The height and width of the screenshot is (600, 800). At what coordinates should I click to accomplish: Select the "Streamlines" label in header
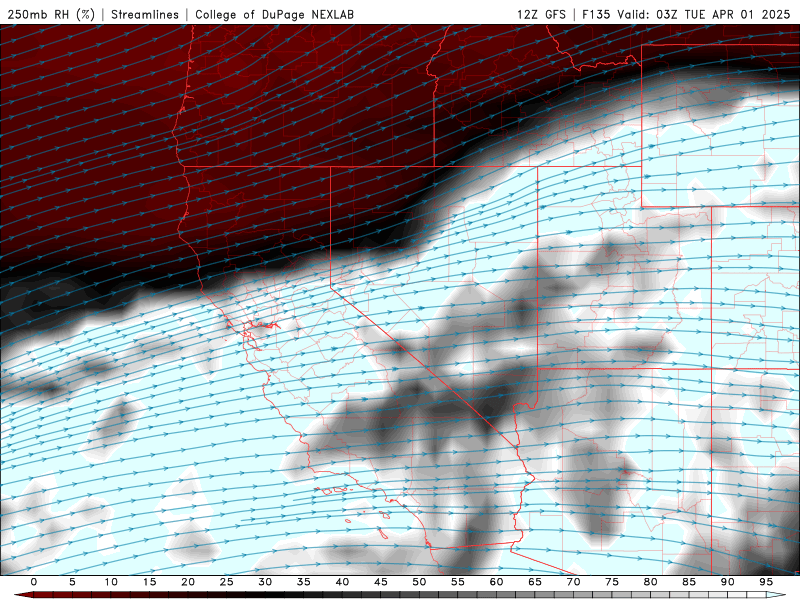pos(145,14)
